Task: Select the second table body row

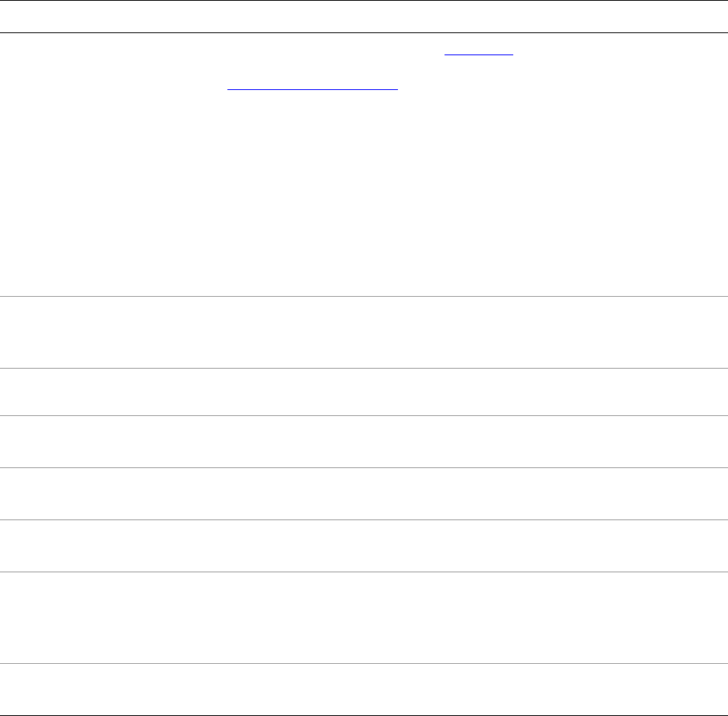Action: [363, 332]
